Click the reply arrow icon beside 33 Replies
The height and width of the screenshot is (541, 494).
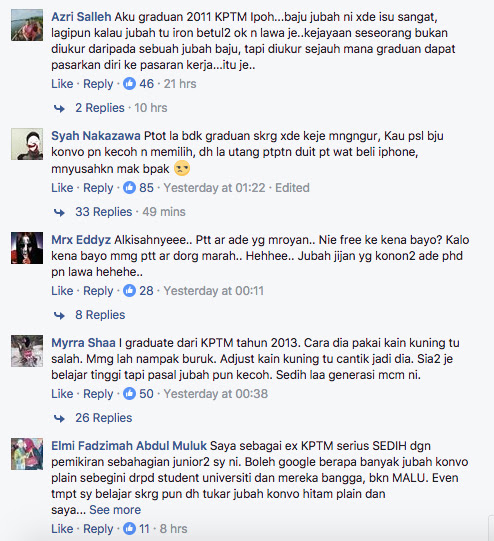click(59, 213)
